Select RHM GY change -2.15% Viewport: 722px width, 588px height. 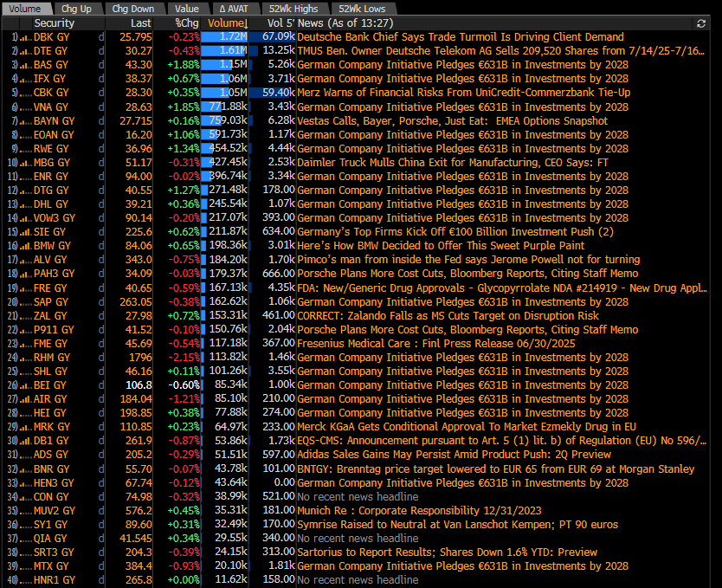tap(184, 358)
